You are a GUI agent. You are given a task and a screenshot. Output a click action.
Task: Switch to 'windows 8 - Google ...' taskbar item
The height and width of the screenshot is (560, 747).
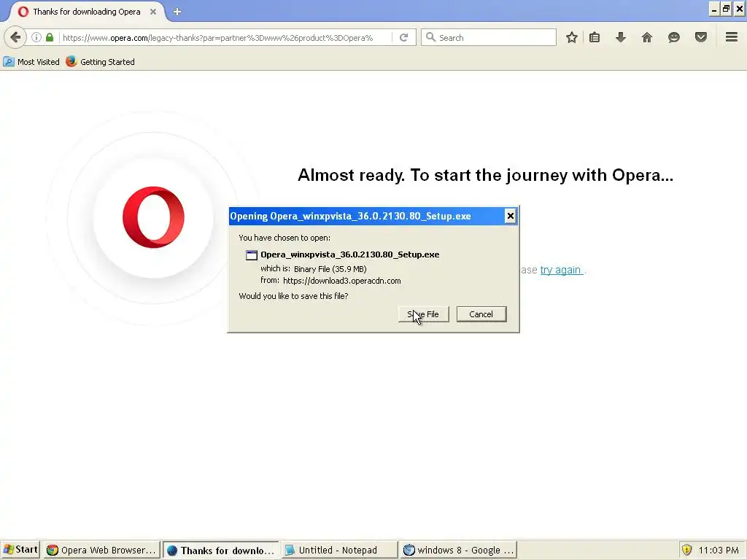459,550
